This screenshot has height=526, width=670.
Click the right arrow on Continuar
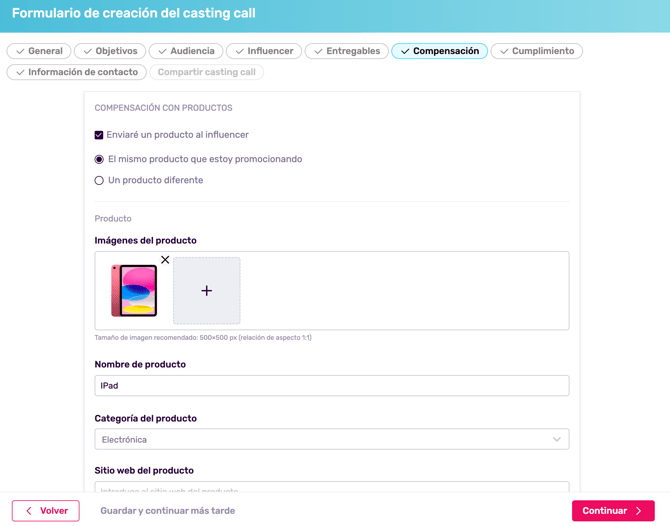pyautogui.click(x=639, y=511)
